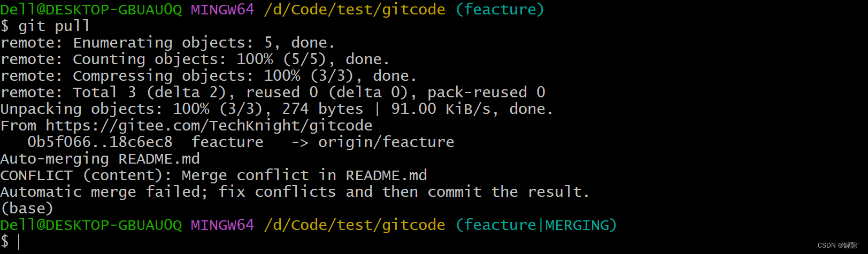This screenshot has width=868, height=254.
Task: Click the README.md in Auto-merging line
Action: coord(159,159)
